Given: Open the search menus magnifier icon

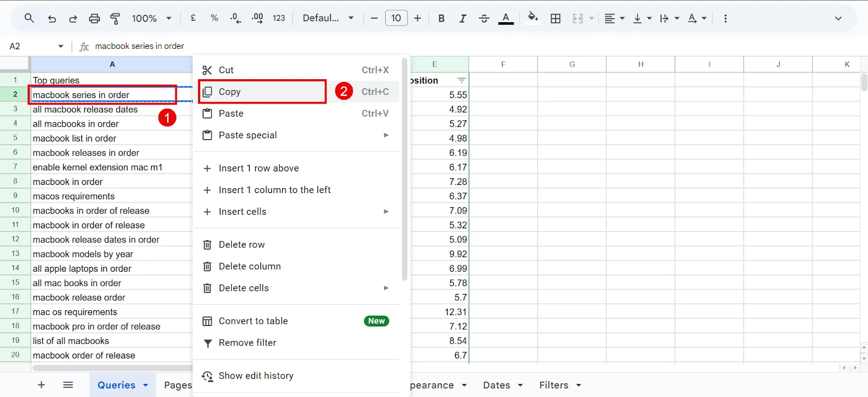Looking at the screenshot, I should 29,18.
